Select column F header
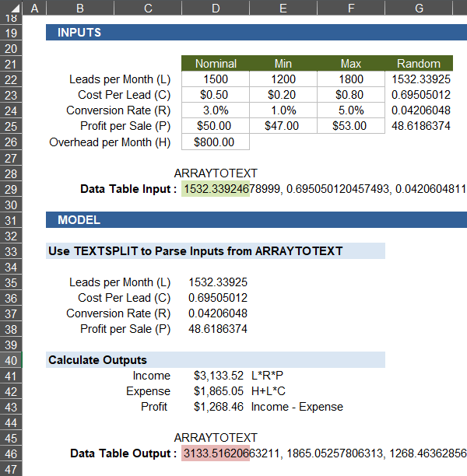 (x=351, y=8)
